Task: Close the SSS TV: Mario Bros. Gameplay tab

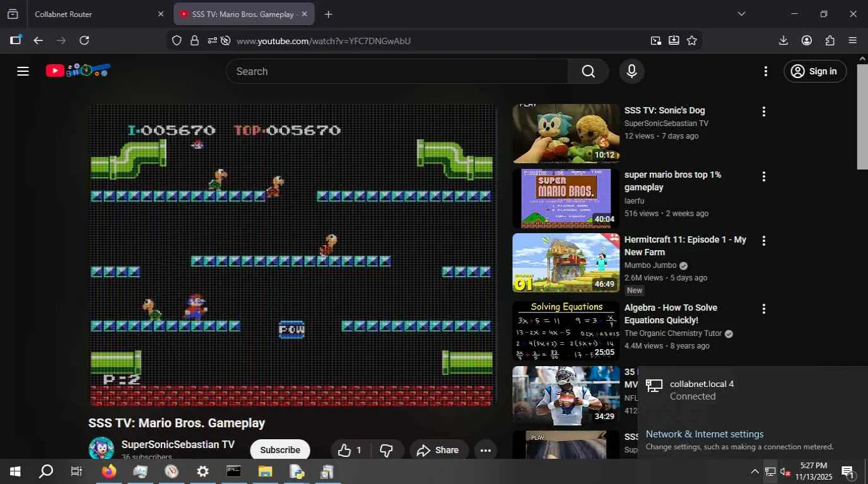Action: coord(304,14)
